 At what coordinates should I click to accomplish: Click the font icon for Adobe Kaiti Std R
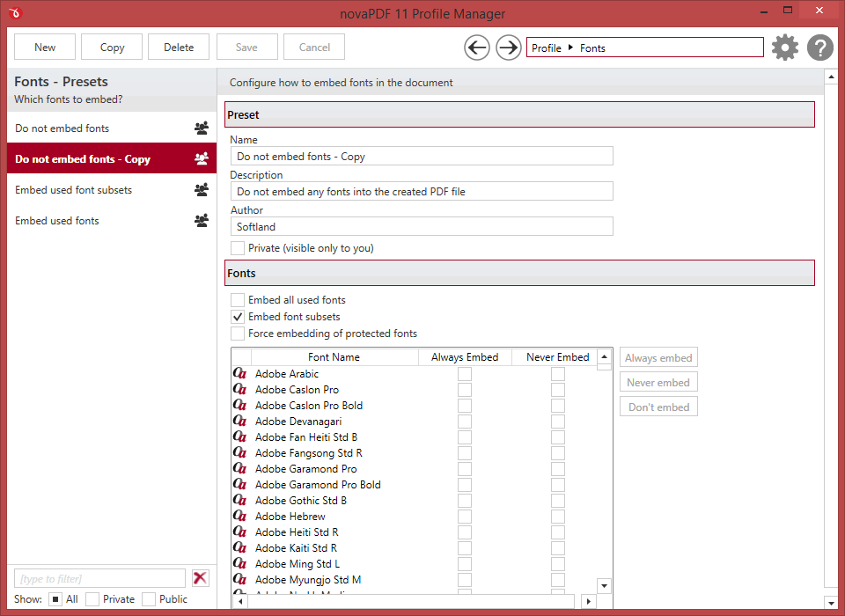[239, 547]
